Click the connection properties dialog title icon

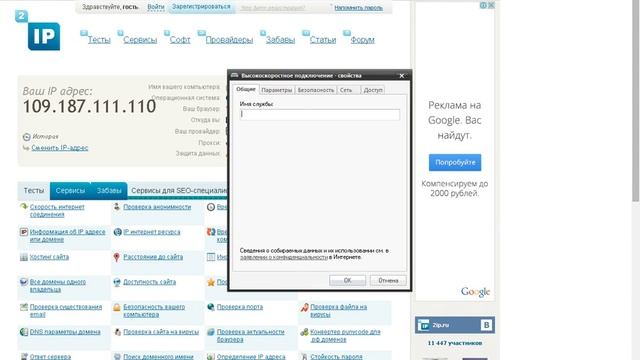(234, 75)
